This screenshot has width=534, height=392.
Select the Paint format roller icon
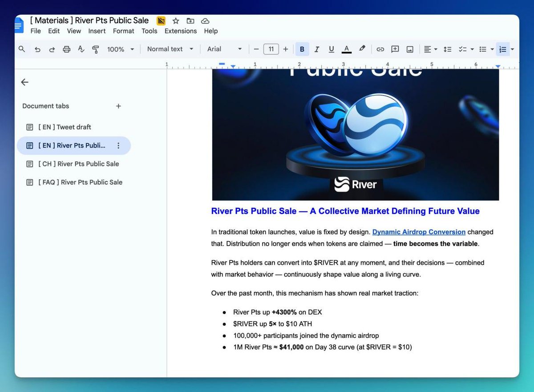click(95, 49)
